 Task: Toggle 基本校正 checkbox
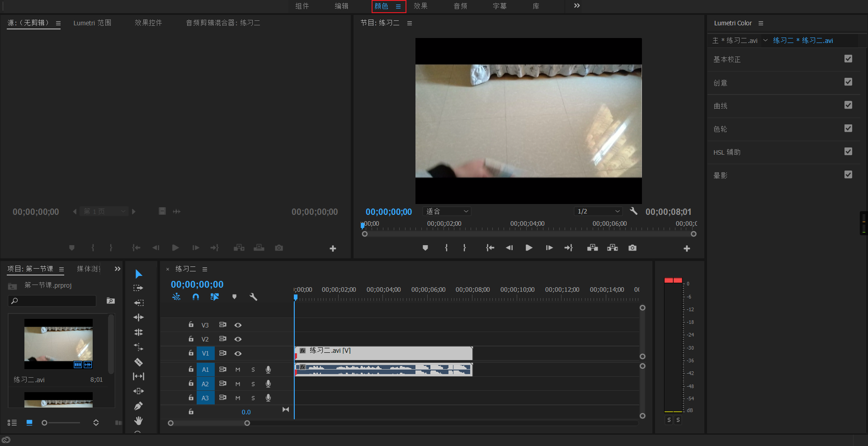pos(848,59)
